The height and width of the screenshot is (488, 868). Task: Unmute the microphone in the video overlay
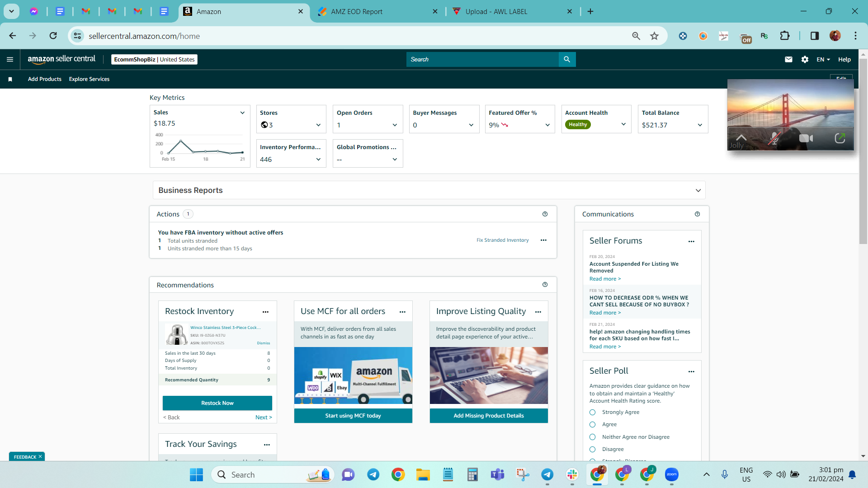[x=774, y=138]
